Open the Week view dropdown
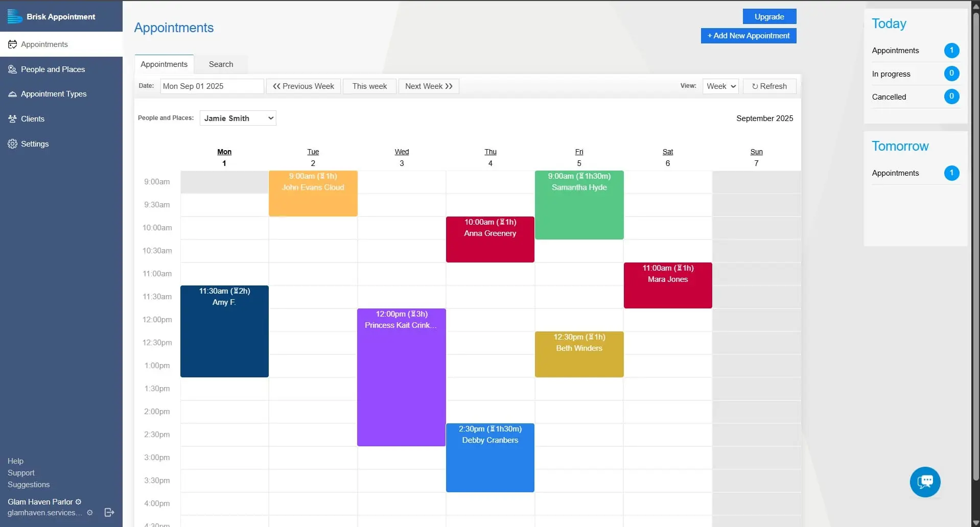 [x=720, y=86]
